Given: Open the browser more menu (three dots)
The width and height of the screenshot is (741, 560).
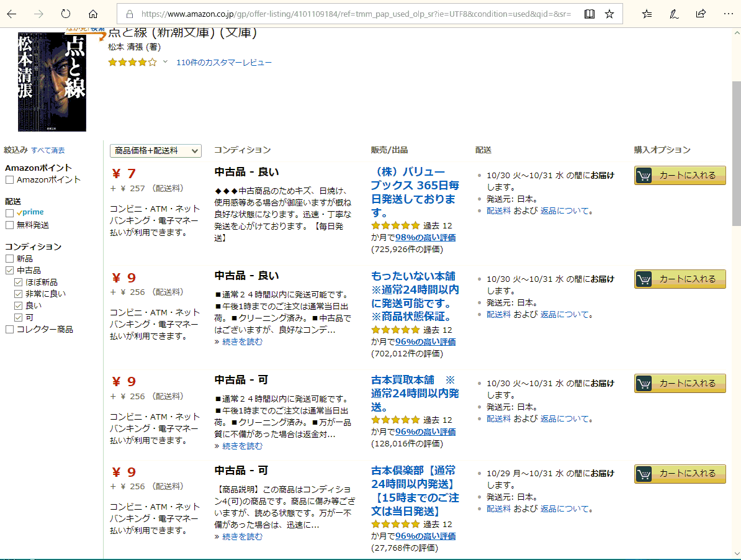Looking at the screenshot, I should pos(728,14).
